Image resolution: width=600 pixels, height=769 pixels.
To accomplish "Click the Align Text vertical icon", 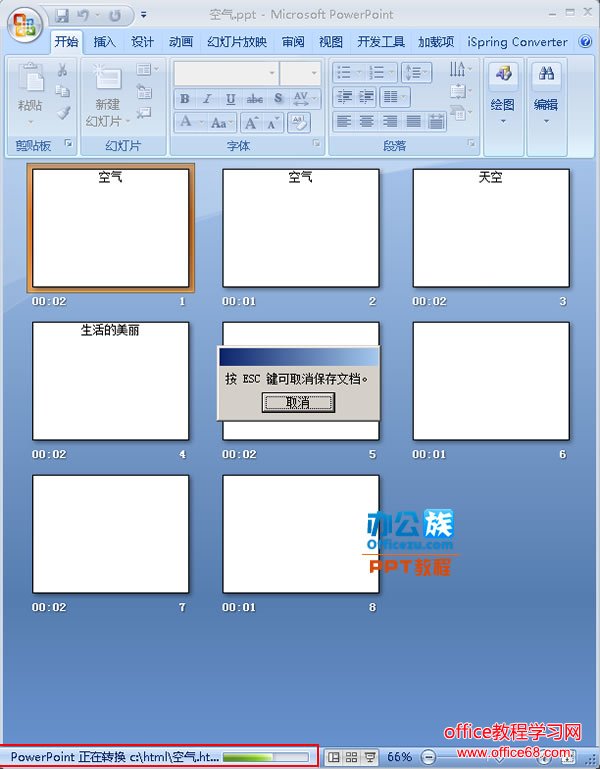I will [x=460, y=91].
